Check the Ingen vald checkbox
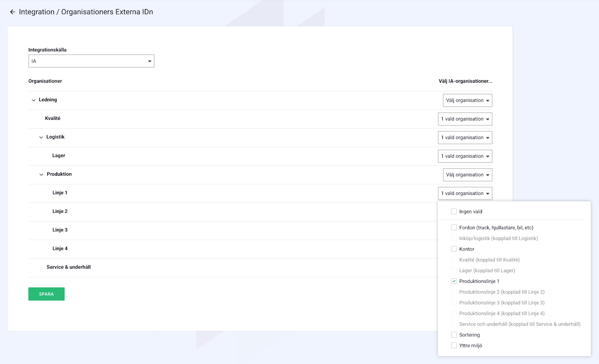 454,212
